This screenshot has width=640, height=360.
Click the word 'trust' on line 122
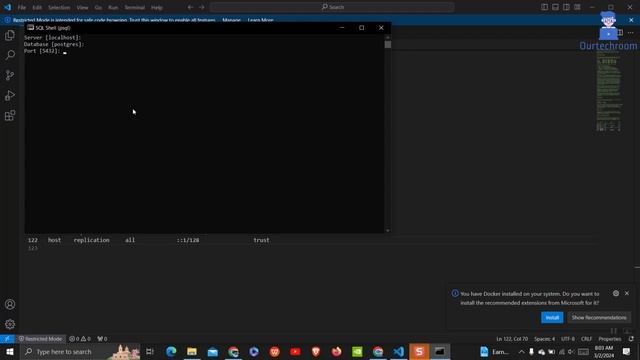pyautogui.click(x=261, y=240)
